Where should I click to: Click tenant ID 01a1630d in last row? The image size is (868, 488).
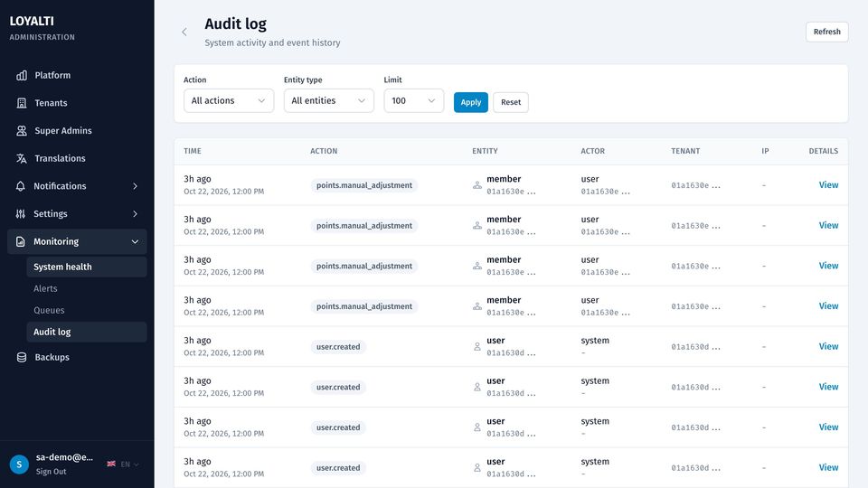695,468
